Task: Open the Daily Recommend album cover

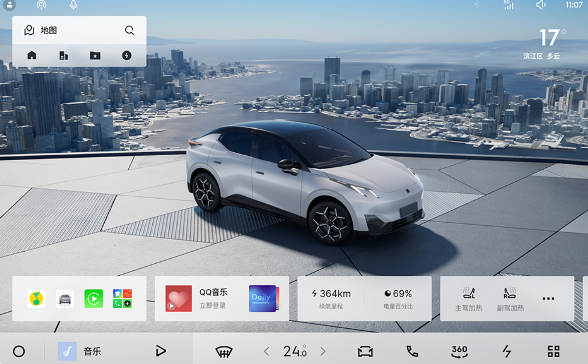Action: click(x=264, y=298)
